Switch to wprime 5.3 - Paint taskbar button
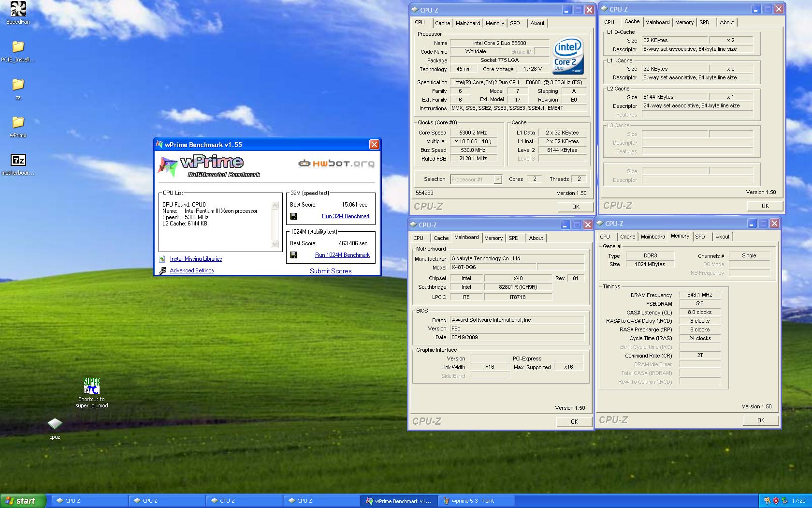812x508 pixels. pos(476,501)
